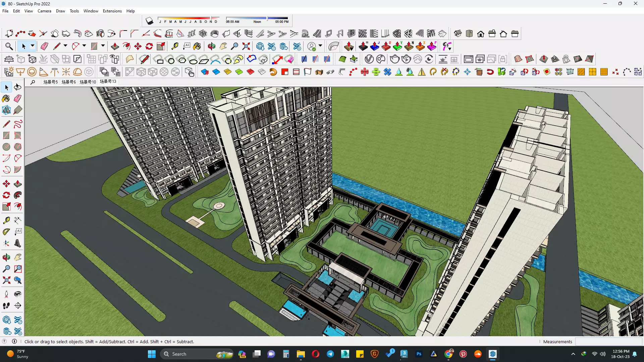Expand the Select tool dropdown arrow
This screenshot has width=644, height=362.
click(33, 46)
